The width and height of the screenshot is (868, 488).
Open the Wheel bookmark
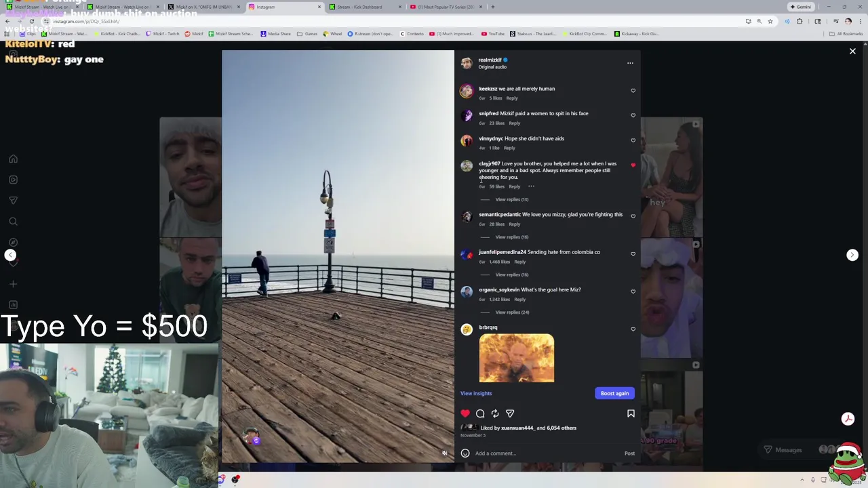(x=332, y=33)
